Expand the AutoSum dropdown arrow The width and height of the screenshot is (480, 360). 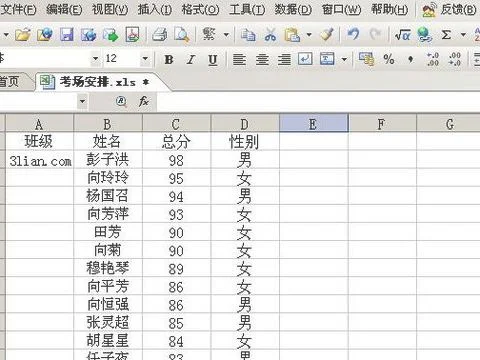[x=463, y=34]
